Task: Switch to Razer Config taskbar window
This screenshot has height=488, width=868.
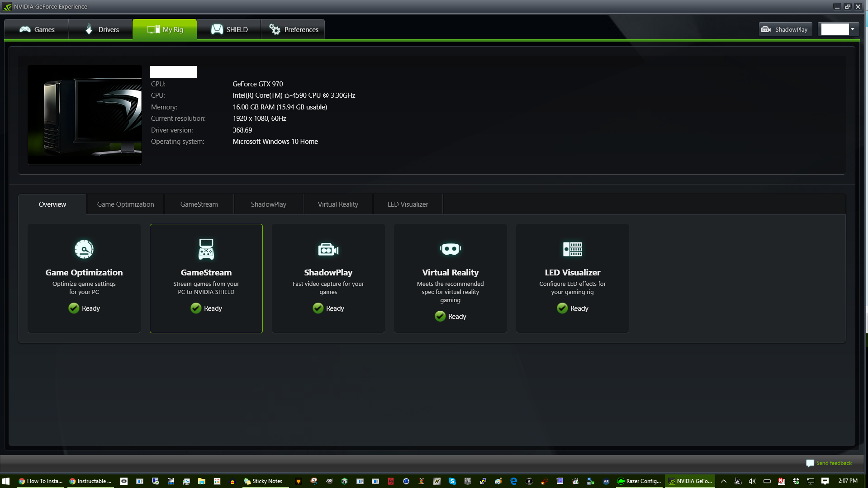Action: [x=639, y=481]
